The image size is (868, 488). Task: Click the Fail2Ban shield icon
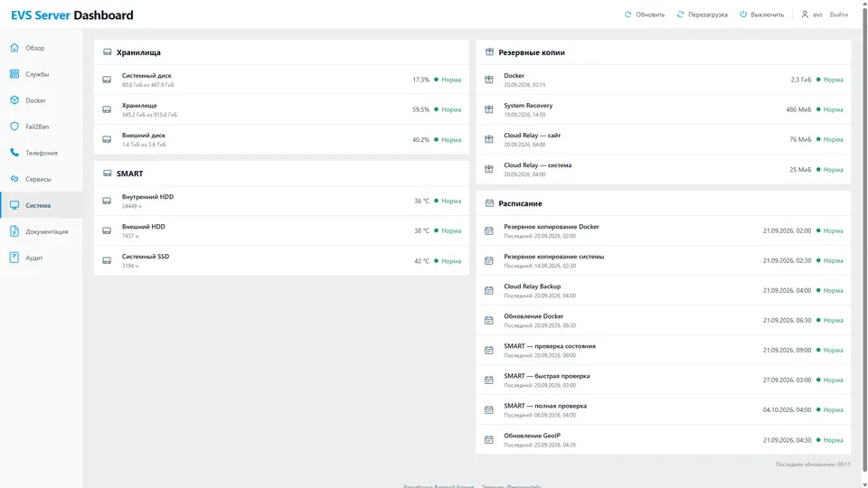14,127
